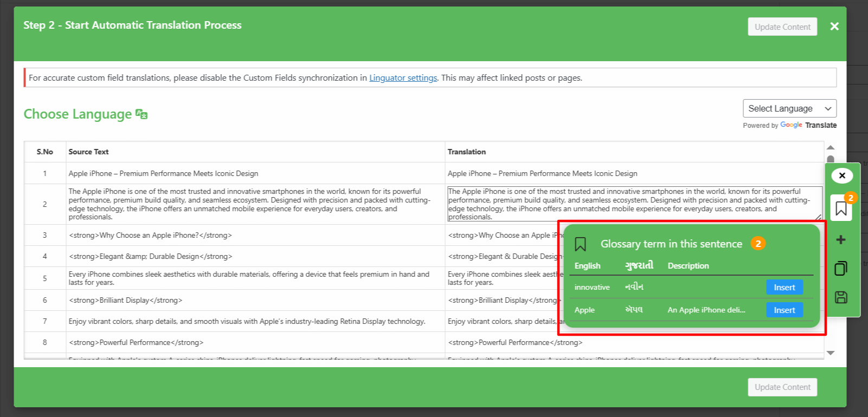Close the translation dialog
The height and width of the screenshot is (417, 868).
(834, 27)
